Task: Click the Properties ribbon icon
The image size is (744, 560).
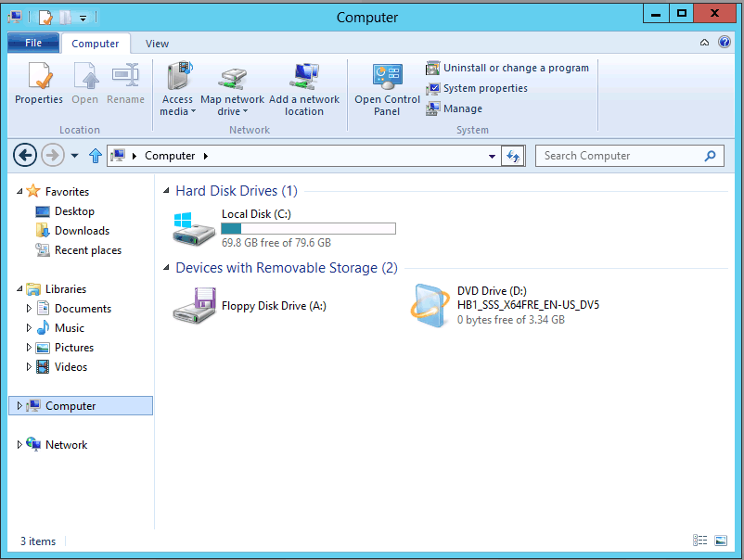Action: [x=38, y=83]
